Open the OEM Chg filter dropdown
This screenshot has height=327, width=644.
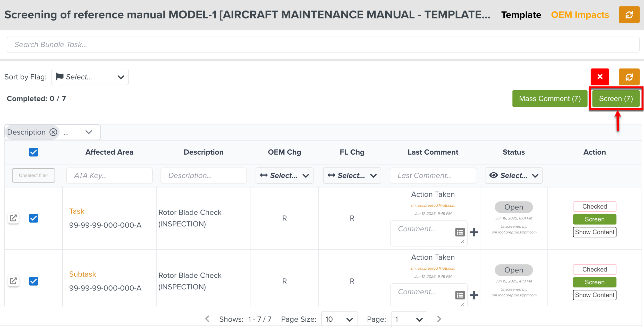[x=284, y=175]
